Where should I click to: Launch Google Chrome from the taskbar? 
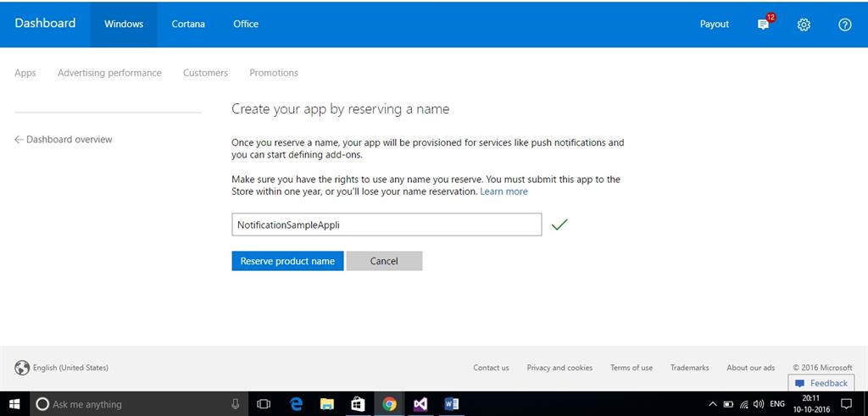[389, 404]
